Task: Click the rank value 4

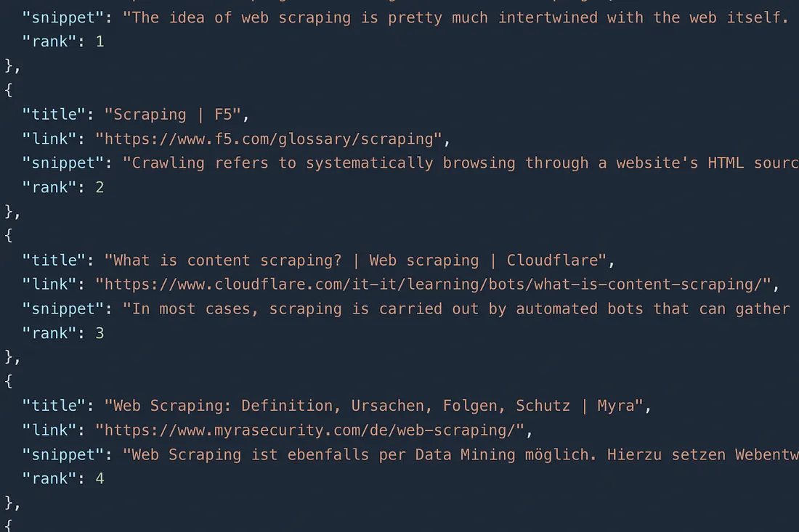Action: pos(100,478)
